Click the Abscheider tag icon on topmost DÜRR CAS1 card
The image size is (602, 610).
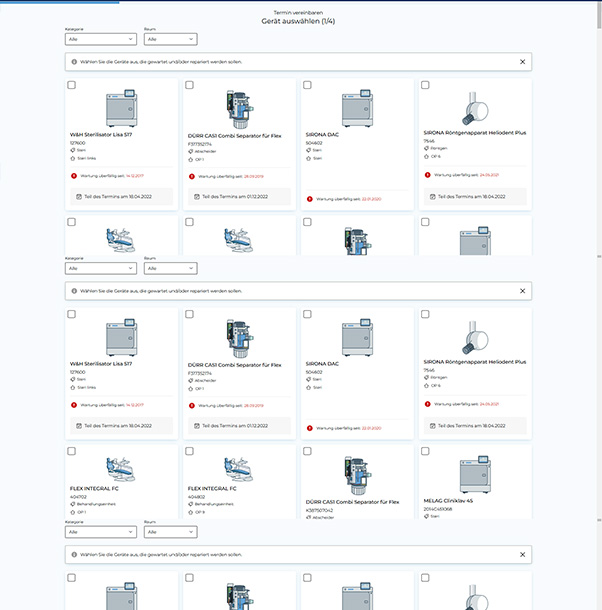pyautogui.click(x=190, y=151)
